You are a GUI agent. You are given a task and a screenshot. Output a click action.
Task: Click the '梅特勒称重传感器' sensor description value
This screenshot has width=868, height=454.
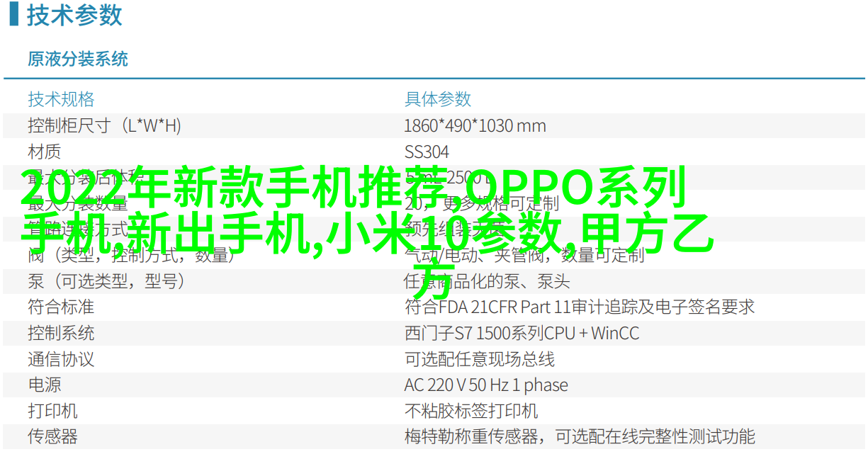(x=580, y=436)
